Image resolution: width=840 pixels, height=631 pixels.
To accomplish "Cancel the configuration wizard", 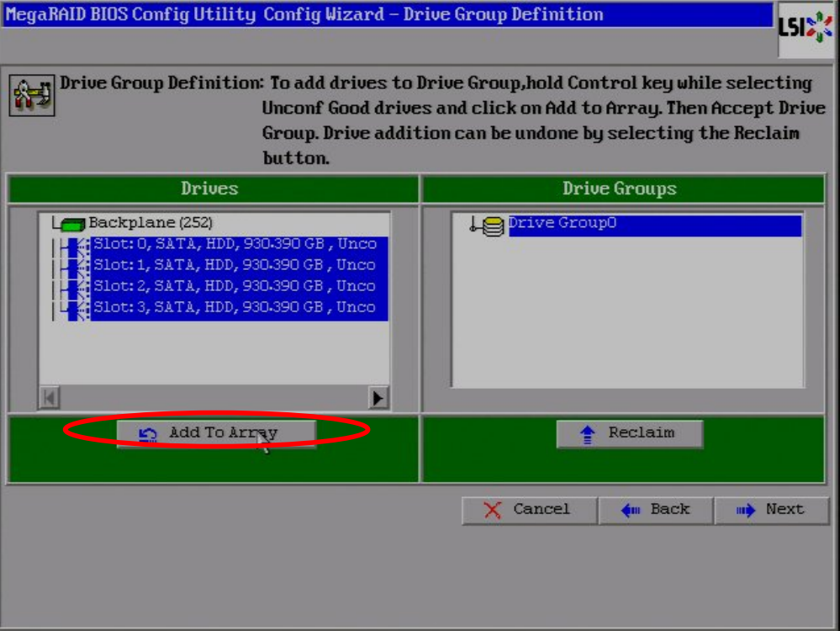I will (x=529, y=510).
